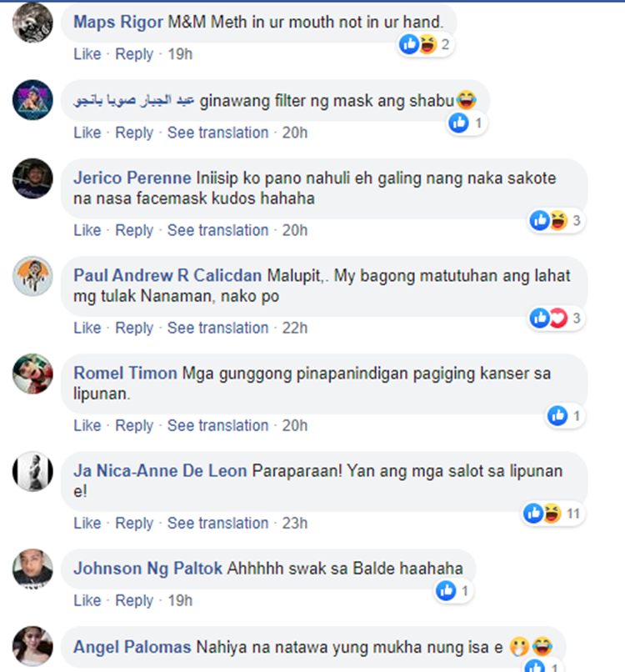The width and height of the screenshot is (625, 672).
Task: Open Ja Nica-Anne De Leon's profile name
Action: pos(160,470)
